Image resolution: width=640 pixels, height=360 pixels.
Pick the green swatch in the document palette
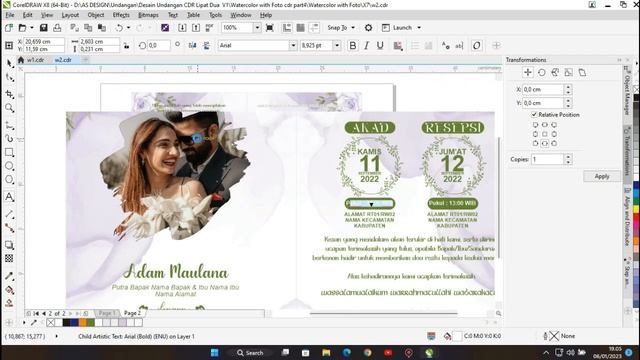pyautogui.click(x=90, y=323)
